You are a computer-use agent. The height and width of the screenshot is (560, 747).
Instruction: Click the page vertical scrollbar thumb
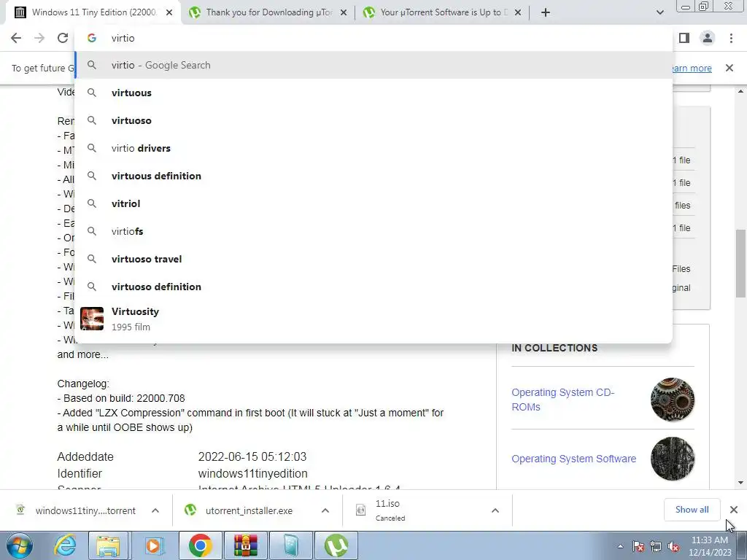pyautogui.click(x=741, y=262)
